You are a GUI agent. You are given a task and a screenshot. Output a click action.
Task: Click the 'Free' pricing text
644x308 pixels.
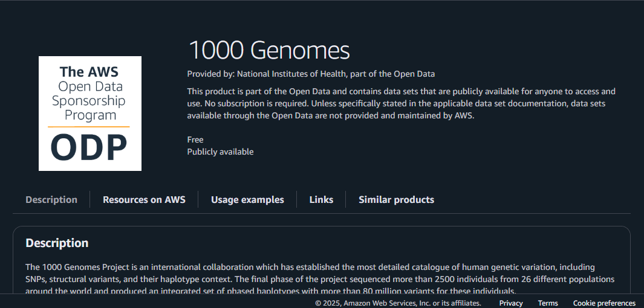(195, 140)
